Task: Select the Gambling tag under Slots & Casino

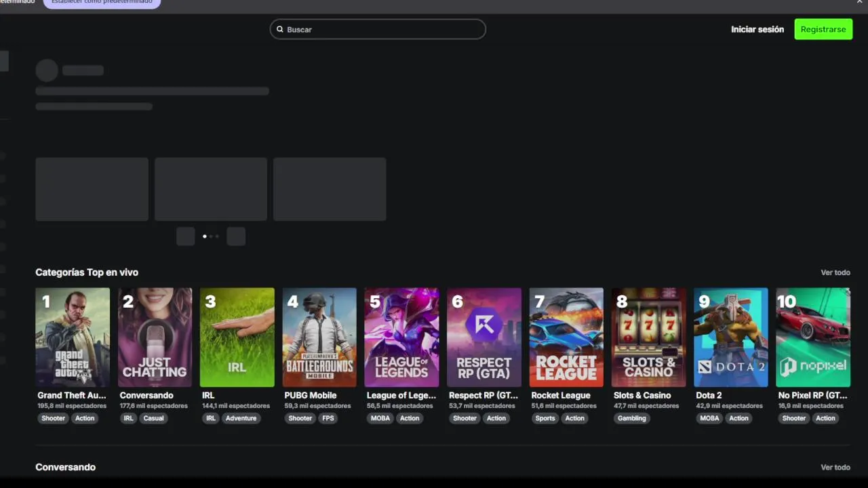Action: pyautogui.click(x=631, y=418)
